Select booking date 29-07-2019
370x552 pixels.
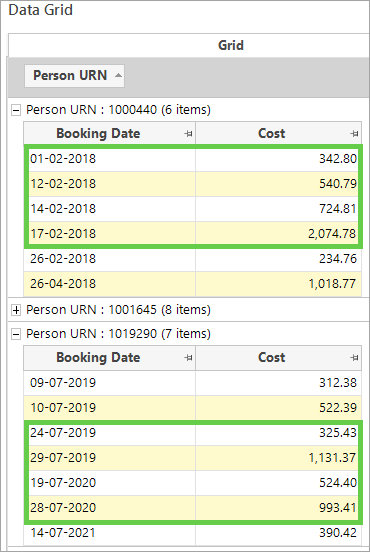point(63,458)
